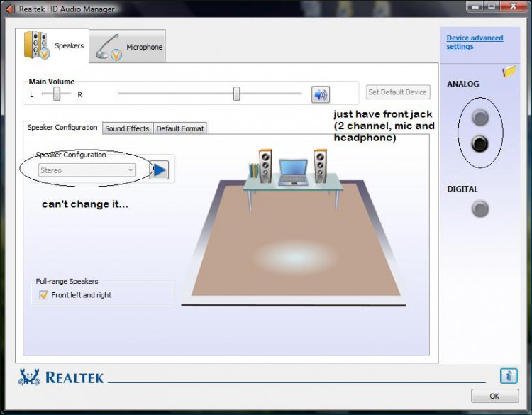The width and height of the screenshot is (532, 415).
Task: Open the Sound Effects tab
Action: pos(127,128)
